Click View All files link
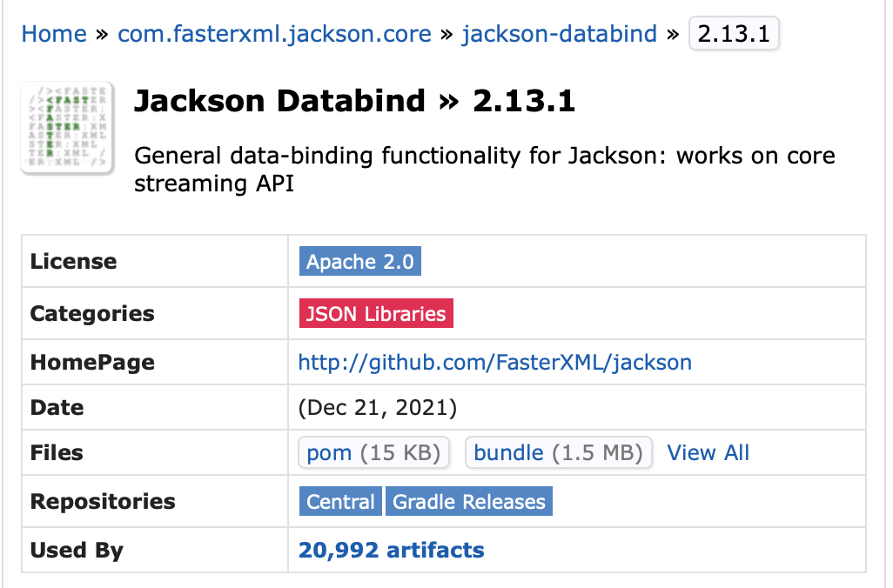 tap(708, 452)
